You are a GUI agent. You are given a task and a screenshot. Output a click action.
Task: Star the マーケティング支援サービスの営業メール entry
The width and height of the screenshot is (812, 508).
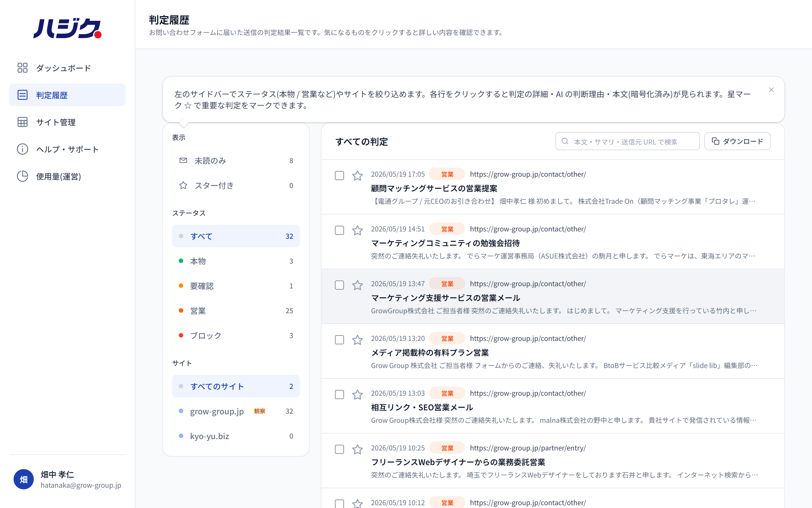(357, 285)
